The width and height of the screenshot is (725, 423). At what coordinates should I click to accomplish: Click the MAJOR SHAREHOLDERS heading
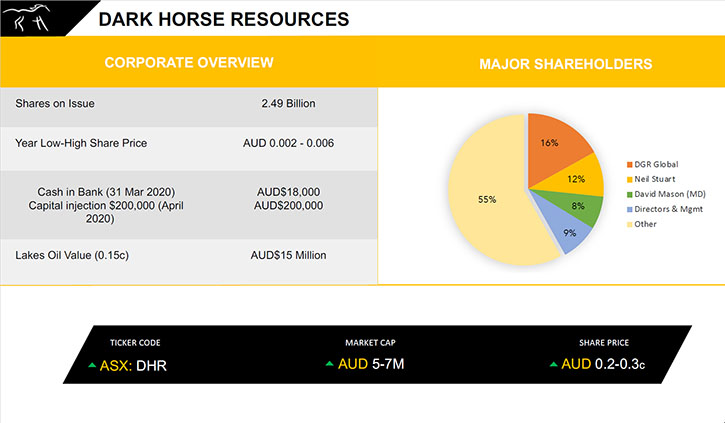coord(565,64)
